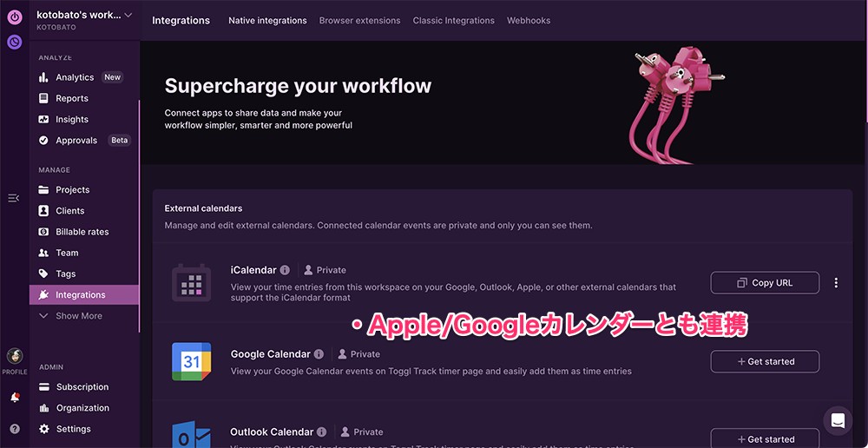Open the chat support bubble icon
The width and height of the screenshot is (868, 448).
tap(838, 421)
